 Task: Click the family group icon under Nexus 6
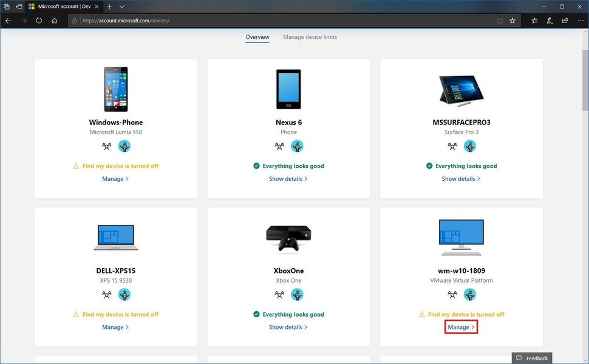pos(279,146)
